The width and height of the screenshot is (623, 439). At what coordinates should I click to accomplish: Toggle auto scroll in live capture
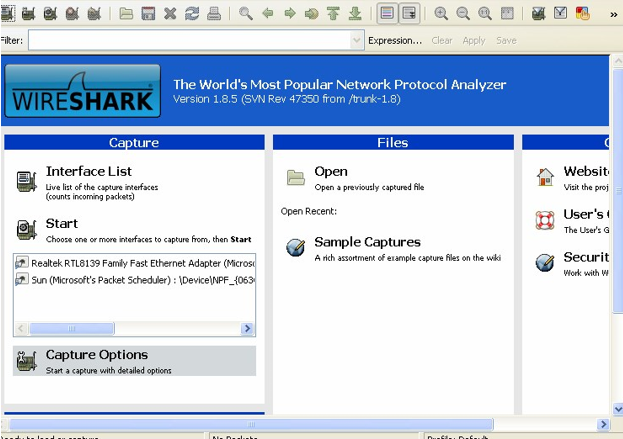click(x=409, y=14)
